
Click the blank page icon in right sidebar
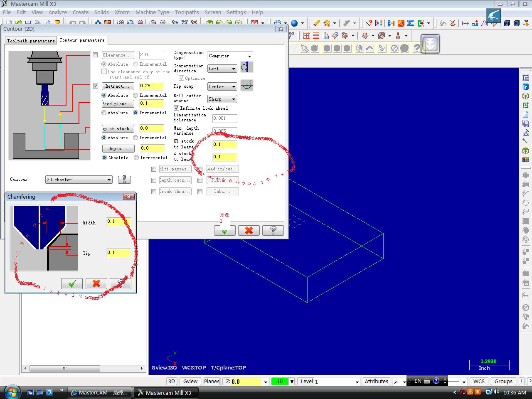coord(526,114)
